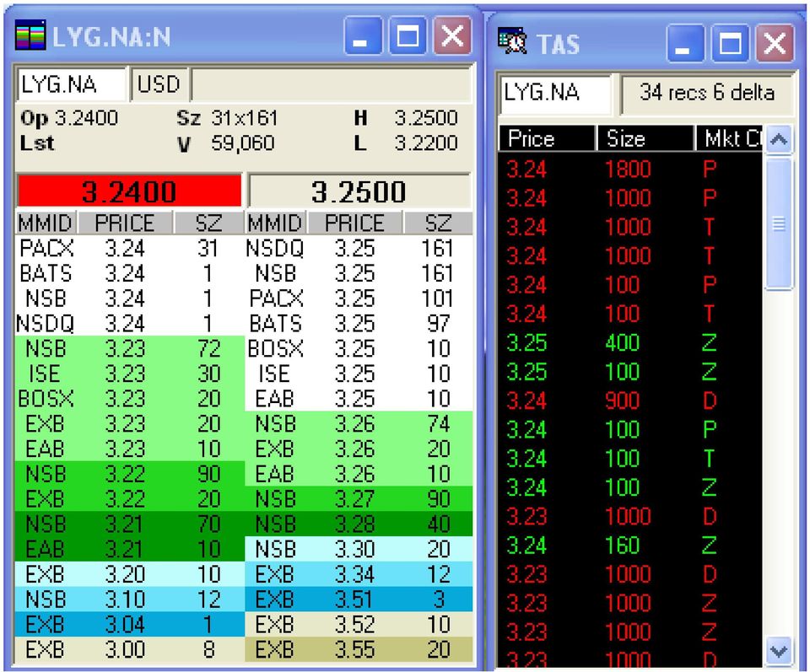
Task: Click the TAS window clock icon
Action: [512, 41]
